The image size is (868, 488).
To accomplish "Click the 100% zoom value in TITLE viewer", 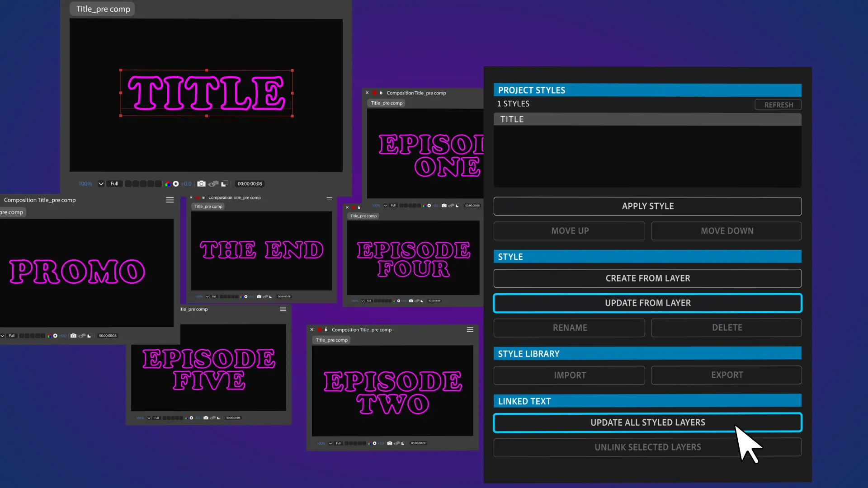I will click(85, 184).
